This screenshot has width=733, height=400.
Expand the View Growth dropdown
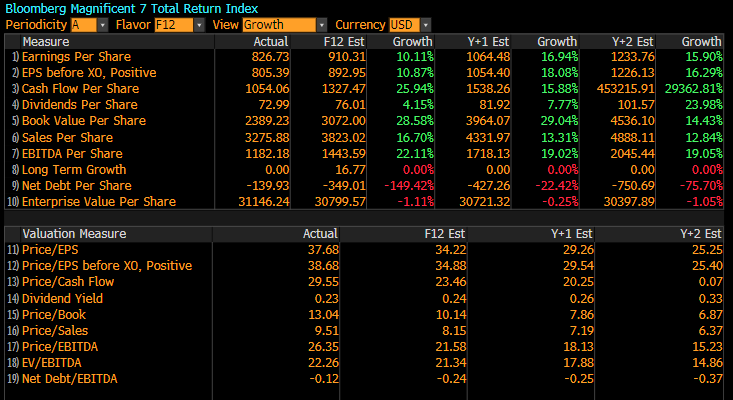284,25
